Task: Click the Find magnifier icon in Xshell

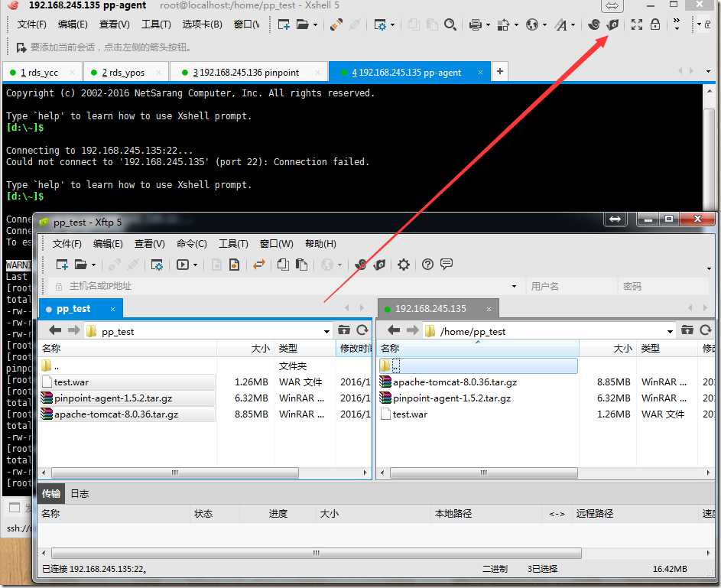Action: point(450,24)
